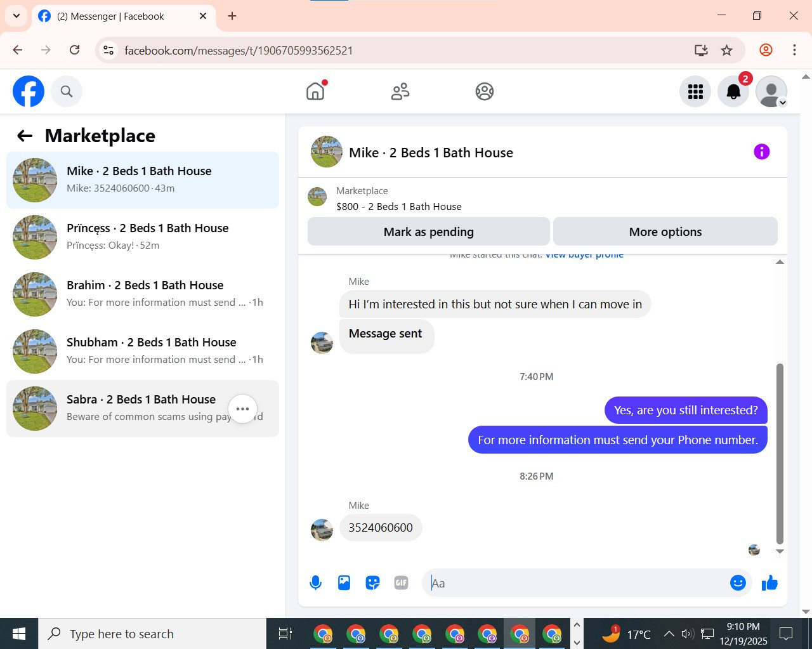Click the message input field

[577, 583]
